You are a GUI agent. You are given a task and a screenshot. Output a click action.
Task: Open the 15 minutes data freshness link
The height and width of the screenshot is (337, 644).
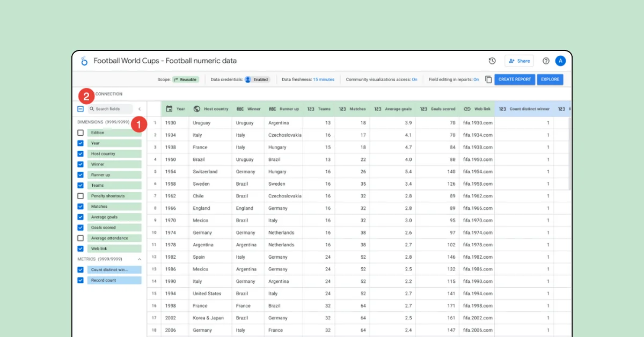tap(324, 79)
